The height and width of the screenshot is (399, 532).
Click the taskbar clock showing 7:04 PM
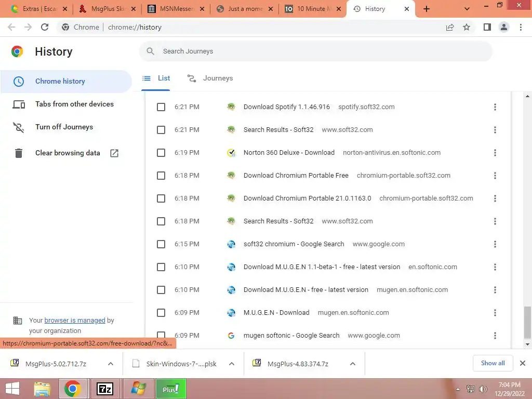point(509,389)
